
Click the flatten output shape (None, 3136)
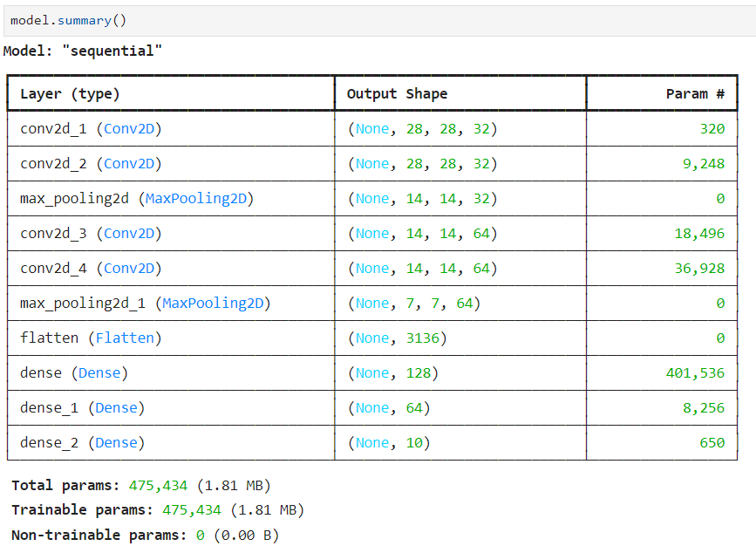tap(398, 338)
